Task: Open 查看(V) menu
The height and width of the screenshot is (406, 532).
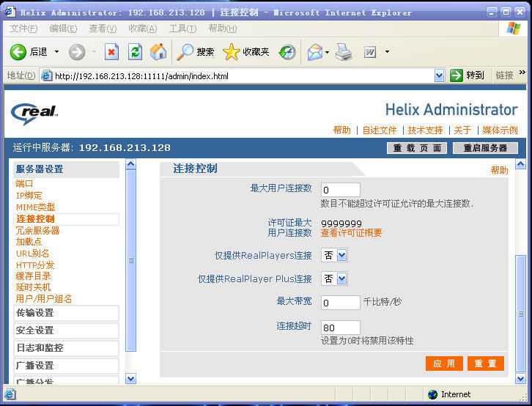Action: pos(103,29)
